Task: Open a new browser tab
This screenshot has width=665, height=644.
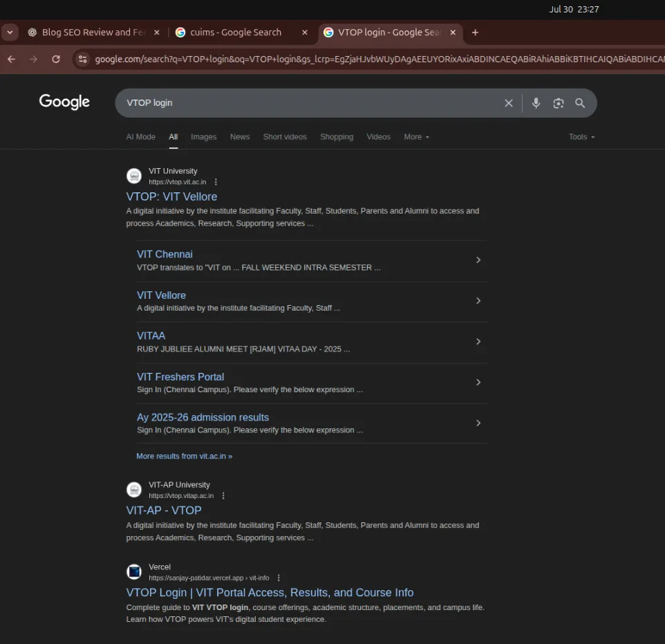Action: tap(475, 33)
